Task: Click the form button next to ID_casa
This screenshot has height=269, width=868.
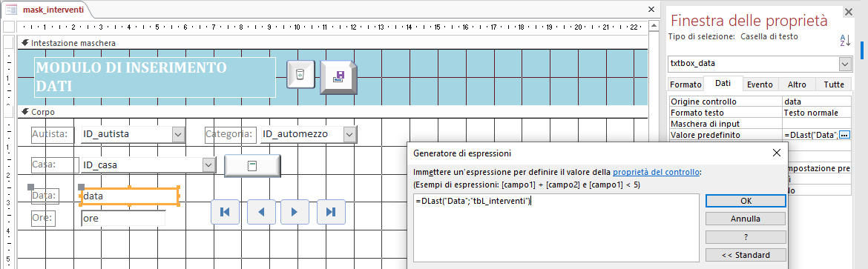Action: 252,165
